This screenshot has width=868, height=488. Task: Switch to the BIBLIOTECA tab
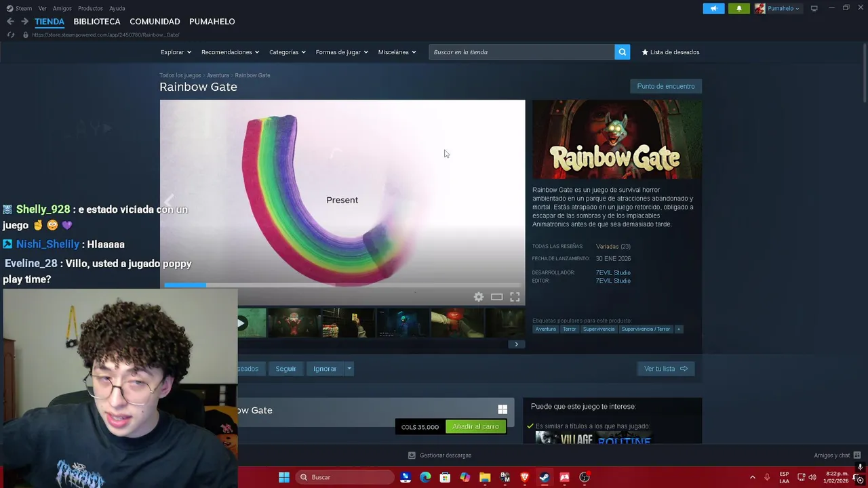pos(97,22)
